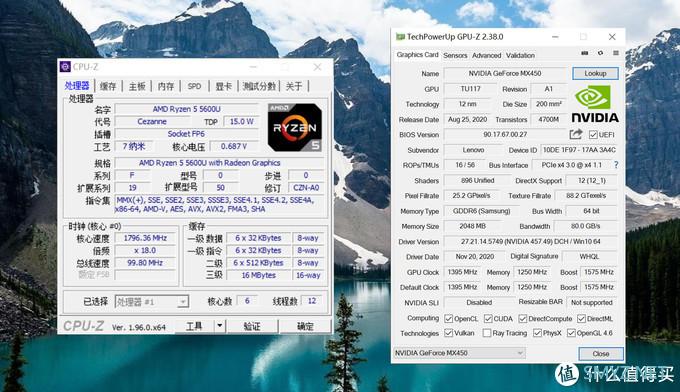The image size is (680, 392).
Task: Select CPU-Z 内存 tab
Action: click(166, 86)
